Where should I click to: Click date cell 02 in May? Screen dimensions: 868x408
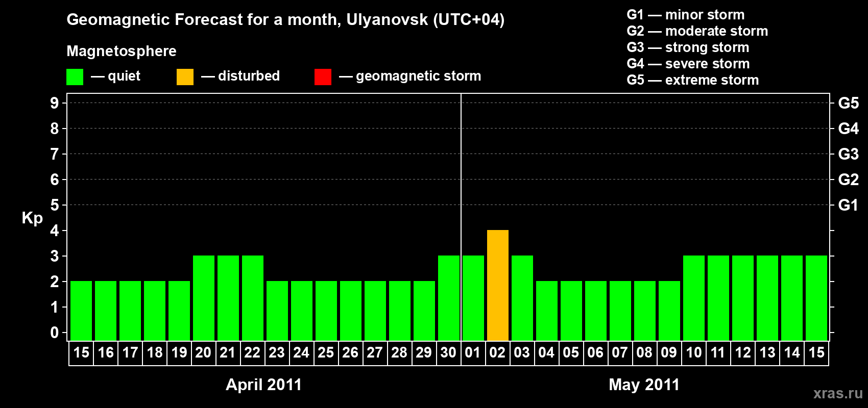point(498,353)
